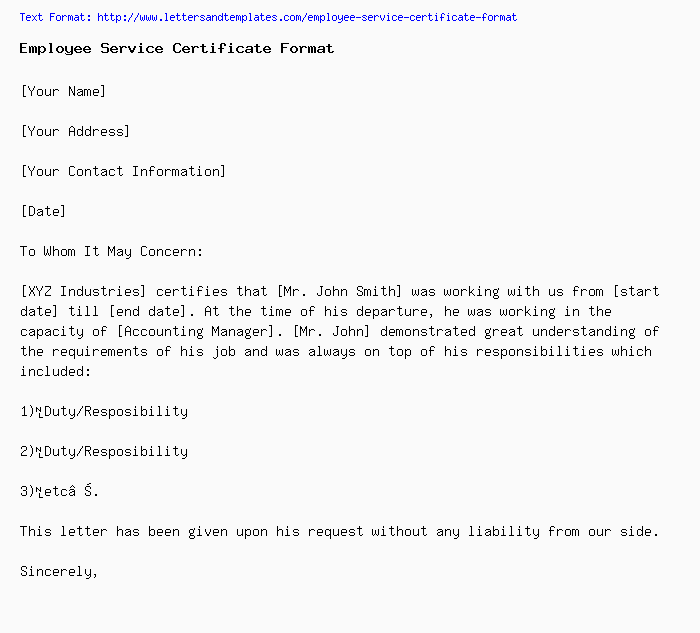Click the [XYZ Industries] placeholder text
This screenshot has height=633, width=700.
coord(83,292)
